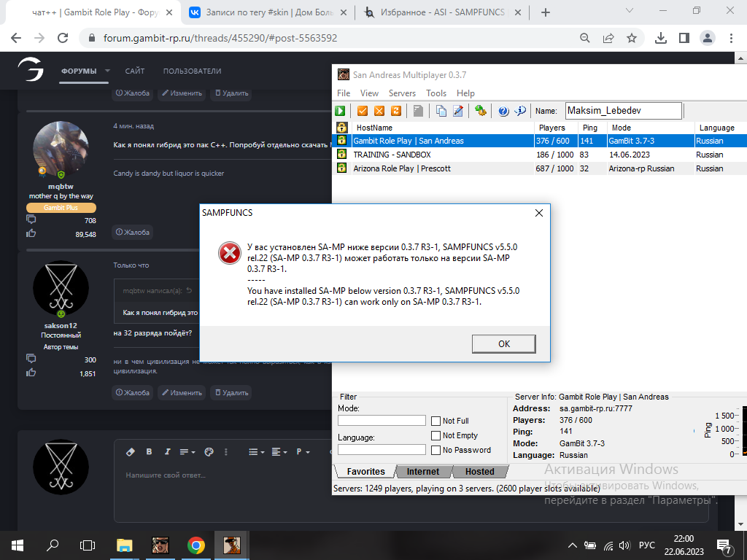Screen dimensions: 747x560
Task: Click the orange refresh server icon
Action: (x=396, y=111)
